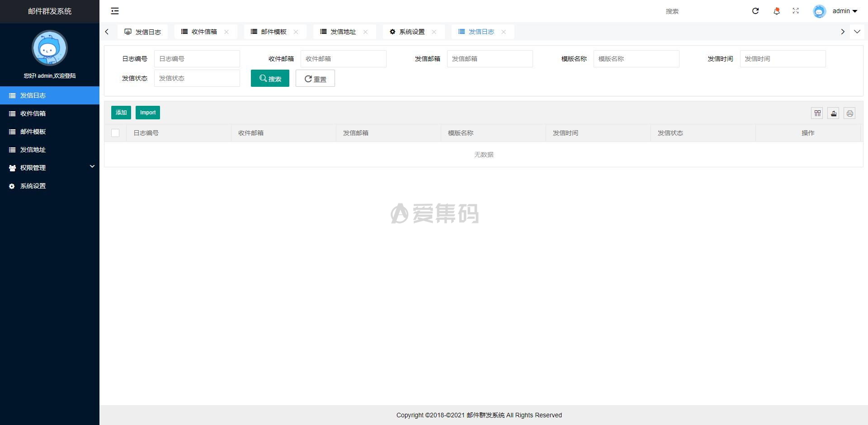Expand the 权限管理 sidebar menu
This screenshot has width=868, height=425.
coord(50,168)
